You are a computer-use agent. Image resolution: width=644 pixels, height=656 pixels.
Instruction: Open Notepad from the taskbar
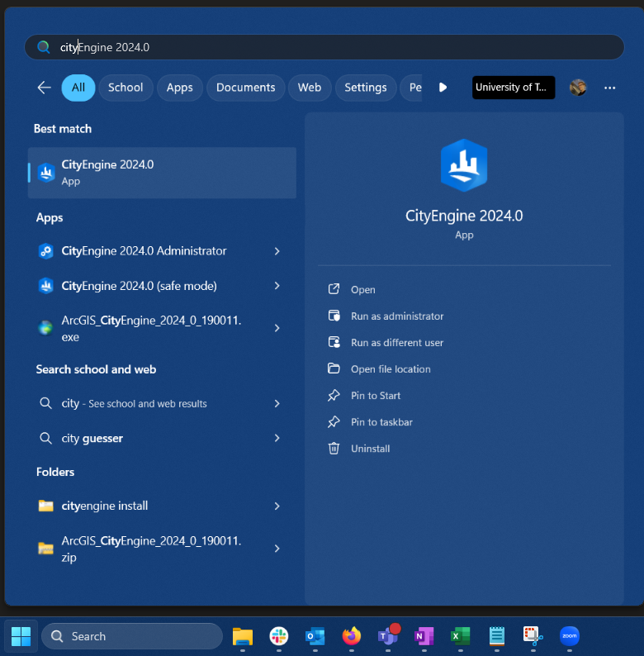pos(497,636)
